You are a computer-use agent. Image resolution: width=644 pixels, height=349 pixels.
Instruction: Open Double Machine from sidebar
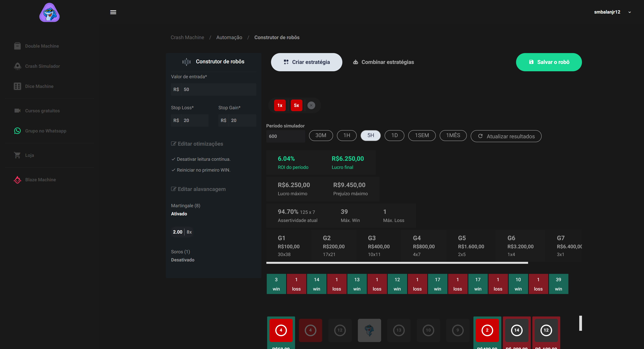pos(42,46)
